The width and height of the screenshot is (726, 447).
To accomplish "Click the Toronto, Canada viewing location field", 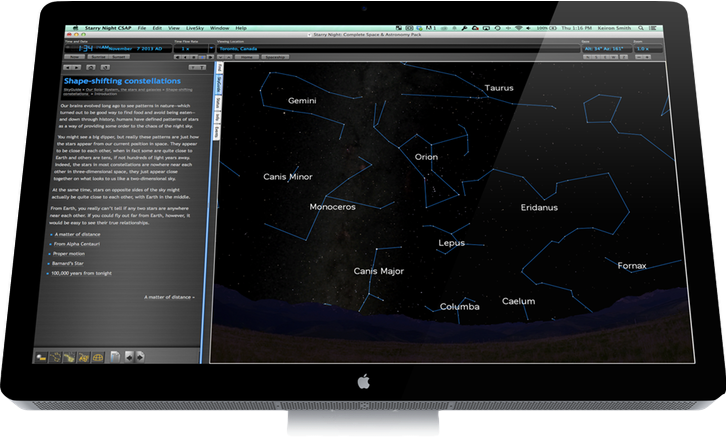I will pyautogui.click(x=398, y=48).
